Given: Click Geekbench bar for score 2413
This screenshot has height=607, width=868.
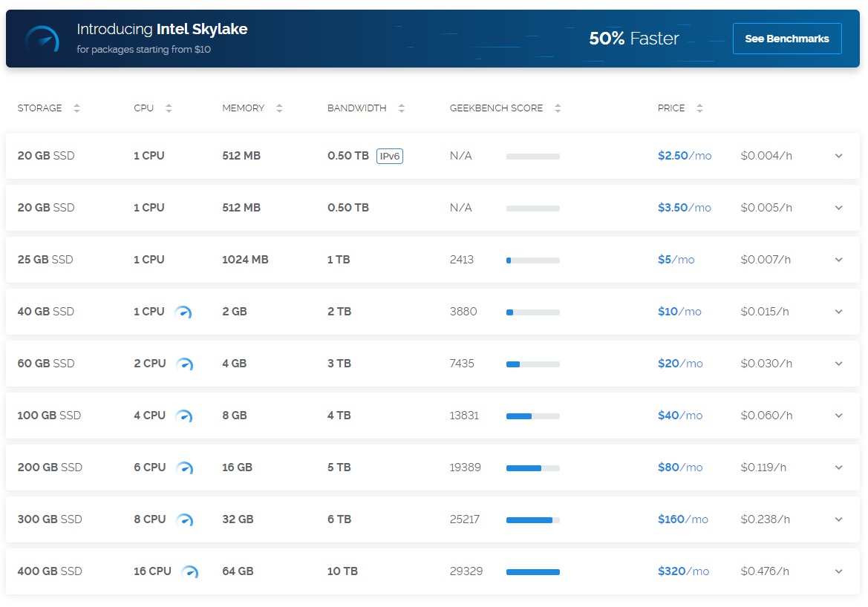Looking at the screenshot, I should [533, 260].
